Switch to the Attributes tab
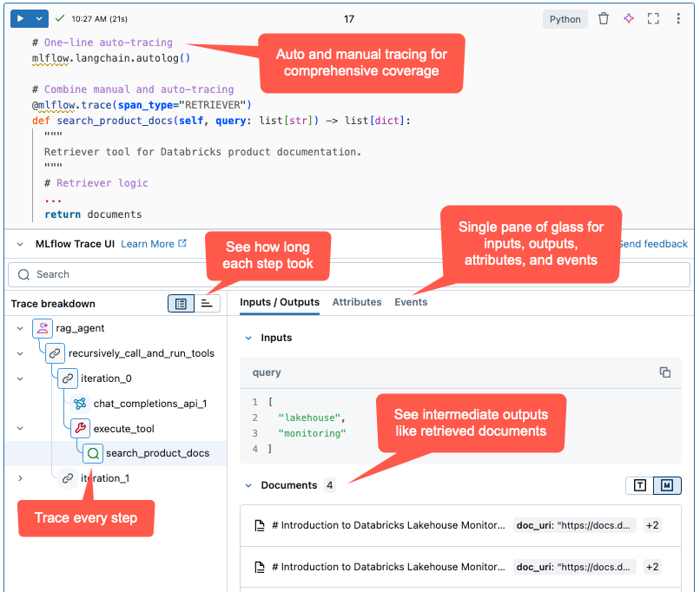 (357, 302)
